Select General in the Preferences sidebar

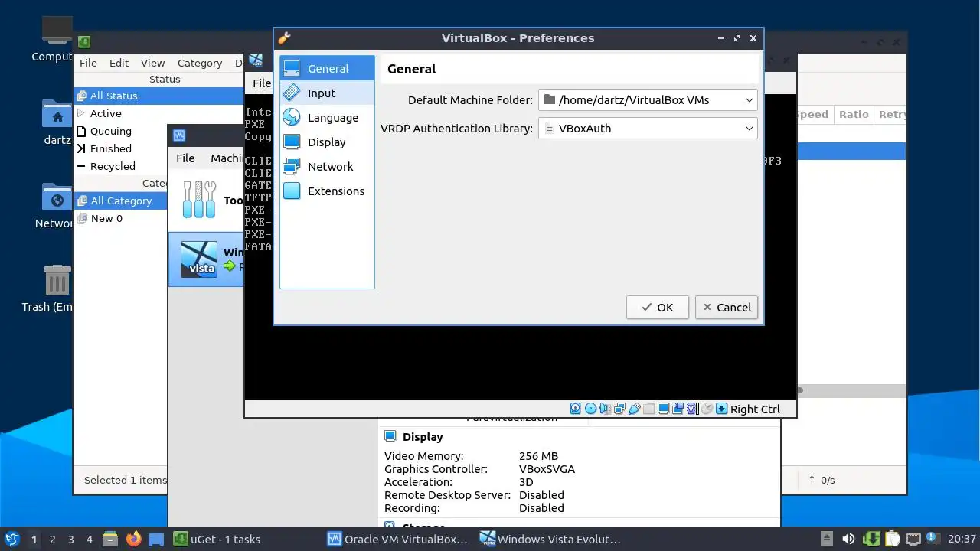pyautogui.click(x=327, y=69)
